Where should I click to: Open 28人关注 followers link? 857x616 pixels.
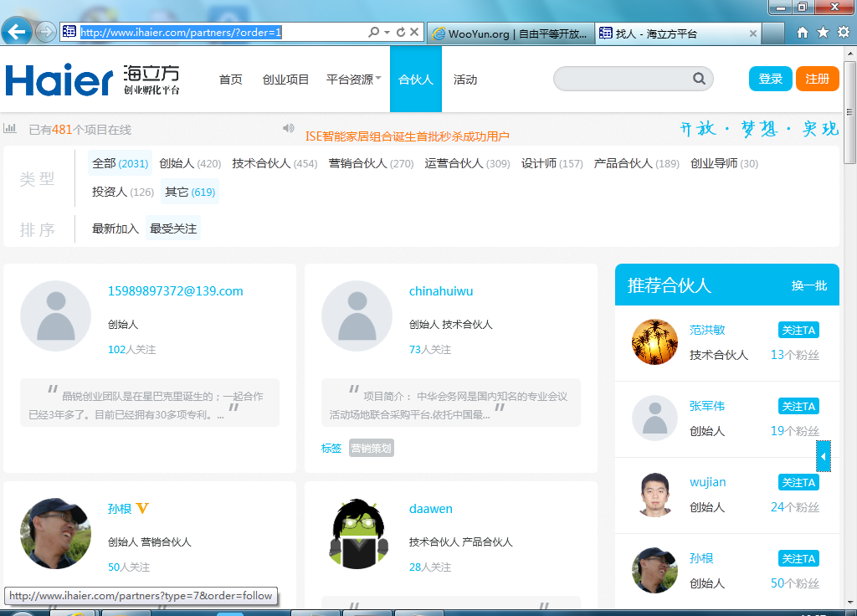click(x=430, y=567)
